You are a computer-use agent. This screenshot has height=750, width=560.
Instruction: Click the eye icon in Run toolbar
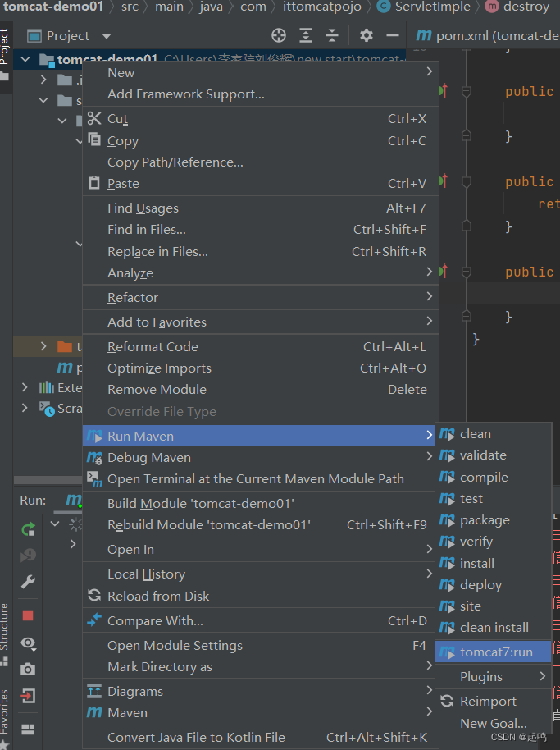[28, 644]
